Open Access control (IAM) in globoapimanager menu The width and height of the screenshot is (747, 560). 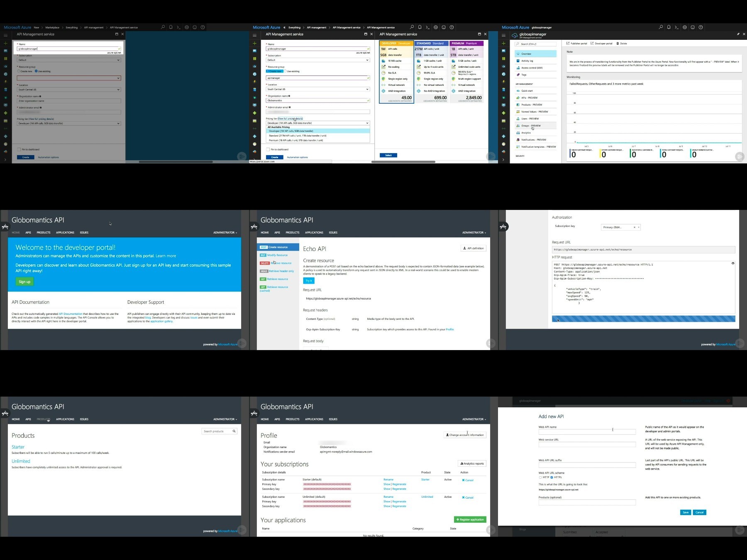pyautogui.click(x=536, y=68)
